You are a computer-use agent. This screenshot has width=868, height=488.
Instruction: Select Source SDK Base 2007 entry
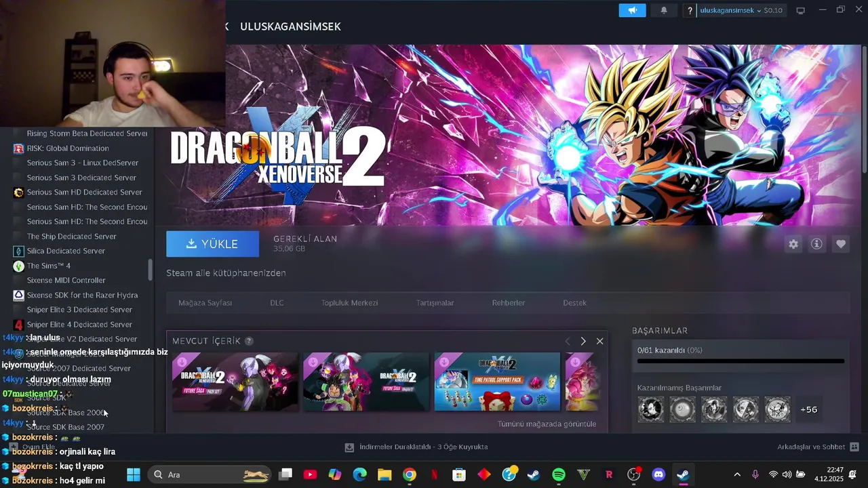66,428
